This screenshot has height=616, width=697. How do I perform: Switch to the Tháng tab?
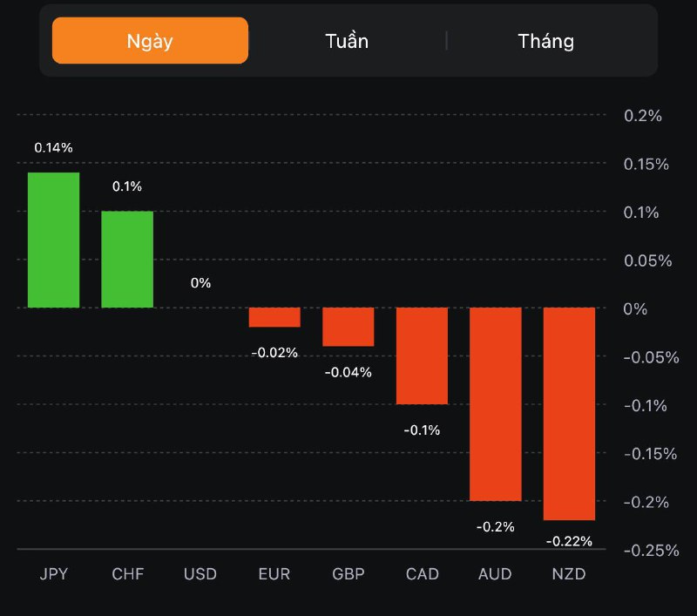(545, 41)
